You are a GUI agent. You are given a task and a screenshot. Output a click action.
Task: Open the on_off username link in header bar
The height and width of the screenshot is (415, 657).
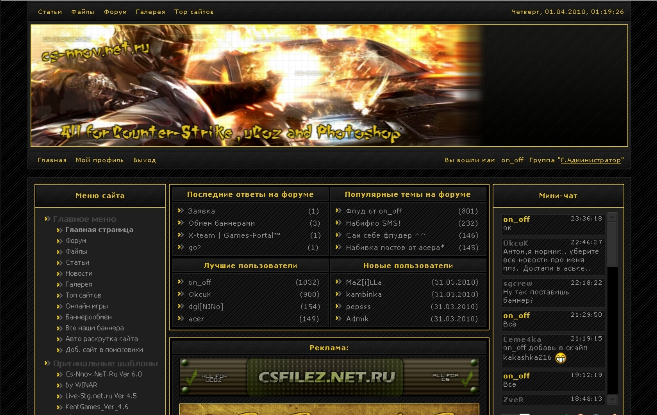click(x=512, y=160)
